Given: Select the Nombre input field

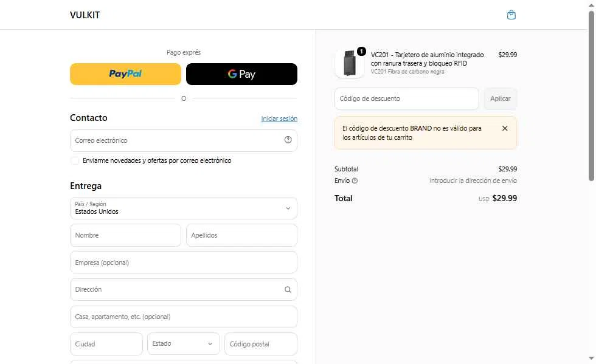Looking at the screenshot, I should point(125,235).
